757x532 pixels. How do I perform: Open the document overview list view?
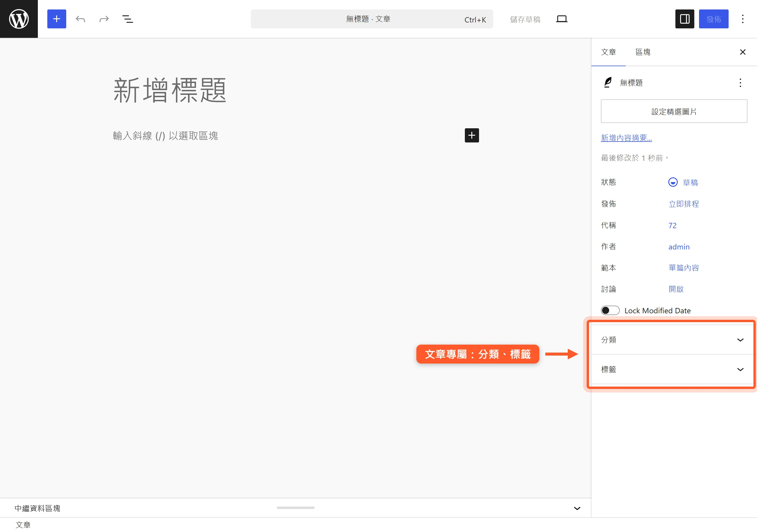click(127, 19)
